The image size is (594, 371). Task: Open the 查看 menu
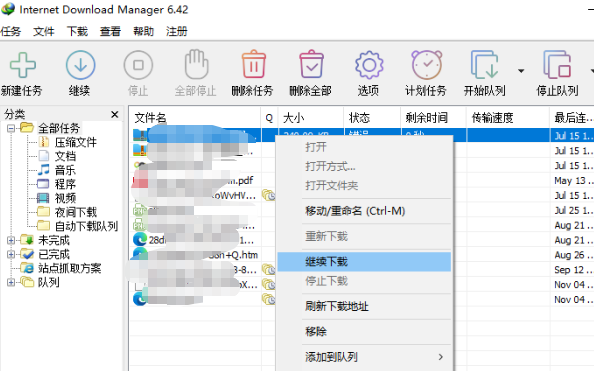(x=110, y=31)
